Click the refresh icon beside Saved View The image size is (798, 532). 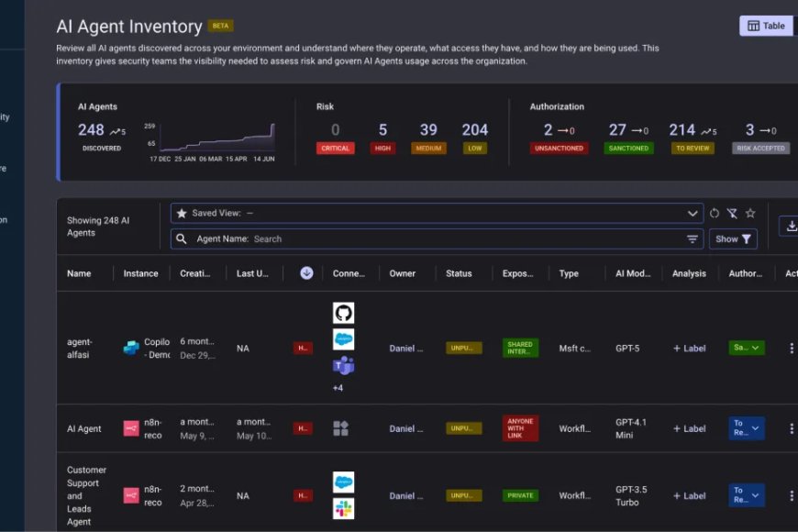(x=715, y=214)
